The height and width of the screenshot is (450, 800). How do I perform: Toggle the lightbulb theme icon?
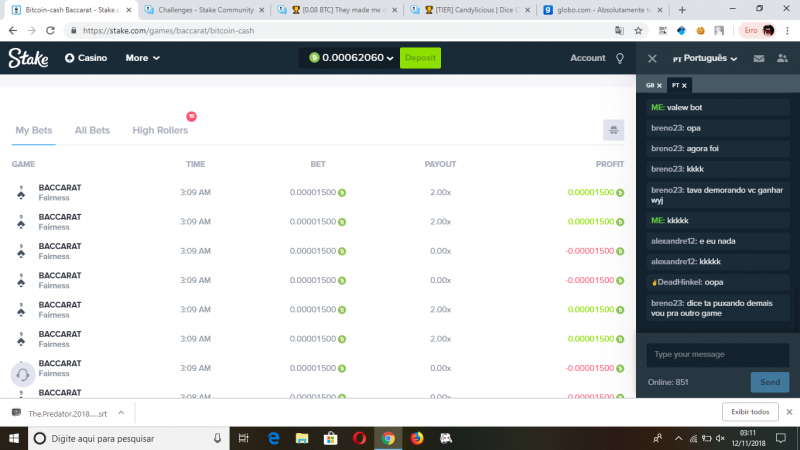click(620, 58)
